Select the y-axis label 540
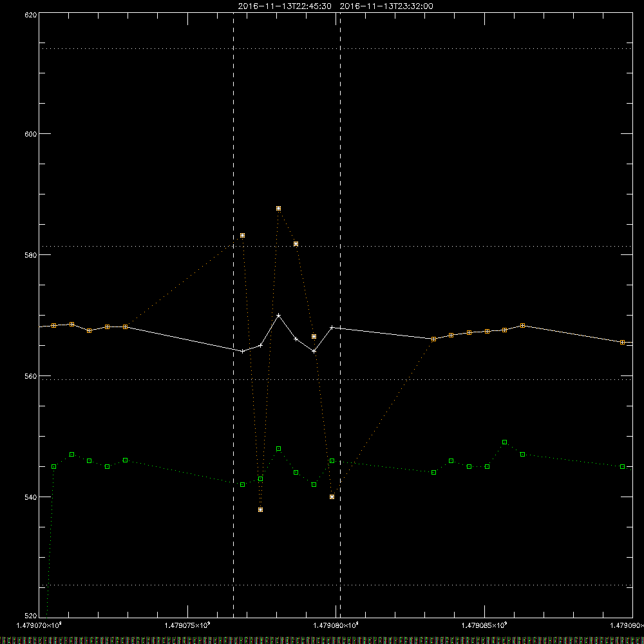Viewport: 644px width, 644px height. [31, 497]
